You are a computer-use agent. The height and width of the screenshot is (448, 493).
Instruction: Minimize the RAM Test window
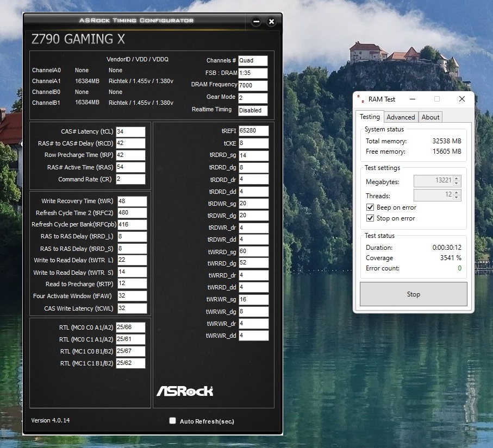point(413,99)
